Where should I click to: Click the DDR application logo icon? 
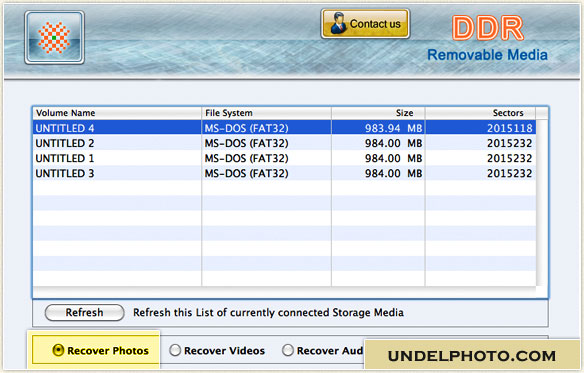[54, 37]
